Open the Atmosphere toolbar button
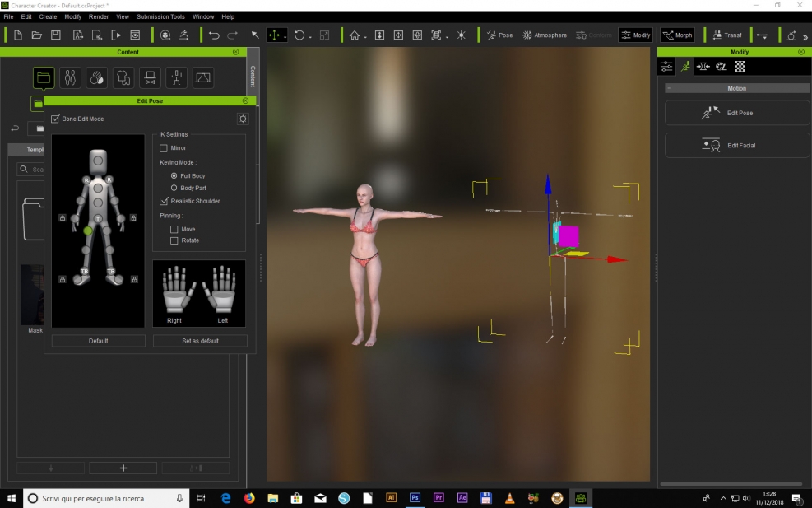Image resolution: width=812 pixels, height=508 pixels. pos(545,35)
